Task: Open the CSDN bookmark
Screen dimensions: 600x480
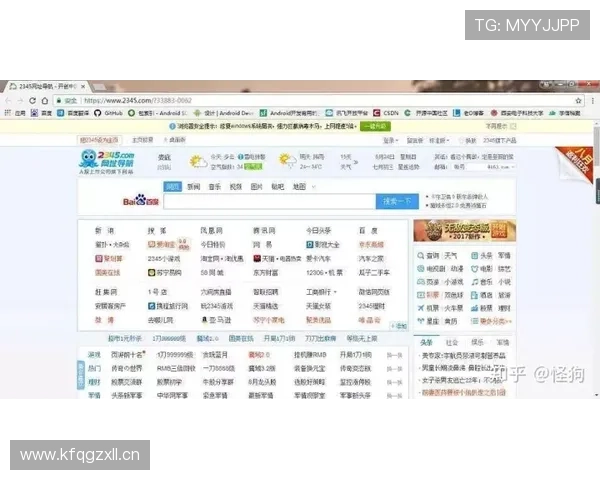Action: point(386,113)
